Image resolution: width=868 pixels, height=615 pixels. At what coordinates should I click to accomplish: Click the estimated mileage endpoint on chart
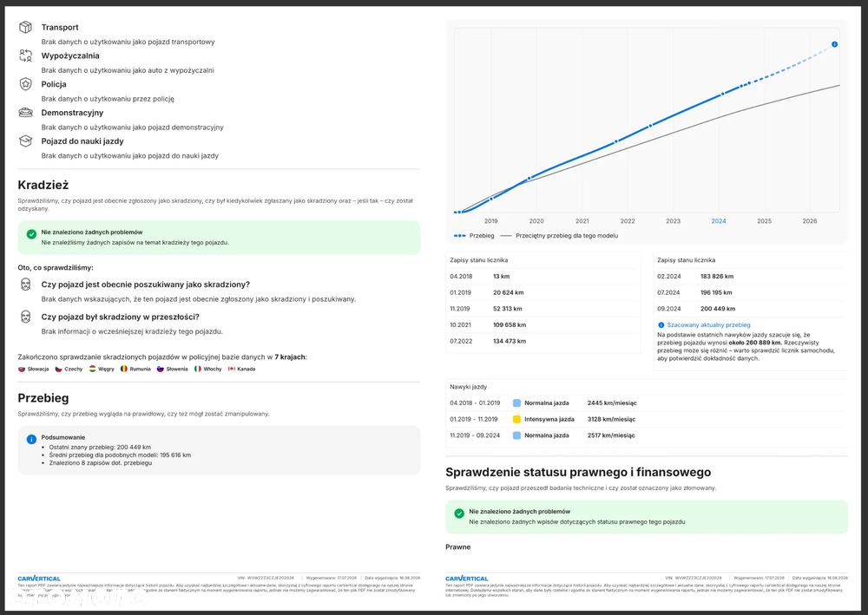[x=834, y=44]
